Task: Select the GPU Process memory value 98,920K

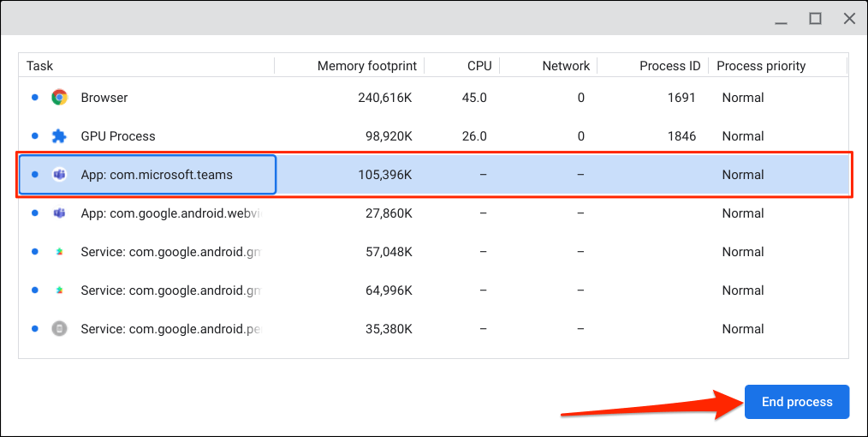Action: click(384, 136)
